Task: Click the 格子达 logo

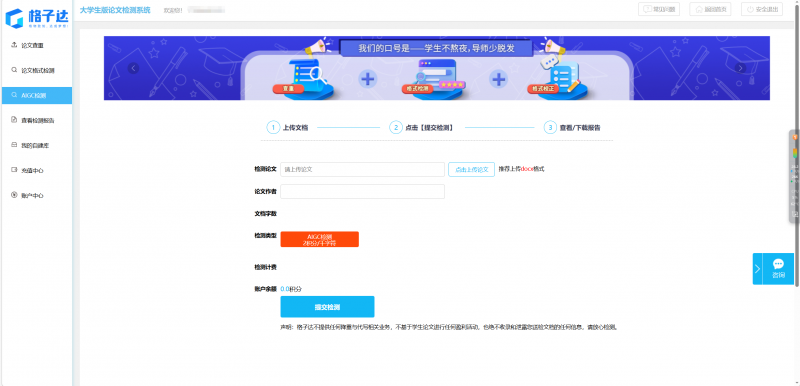Action: tap(36, 18)
